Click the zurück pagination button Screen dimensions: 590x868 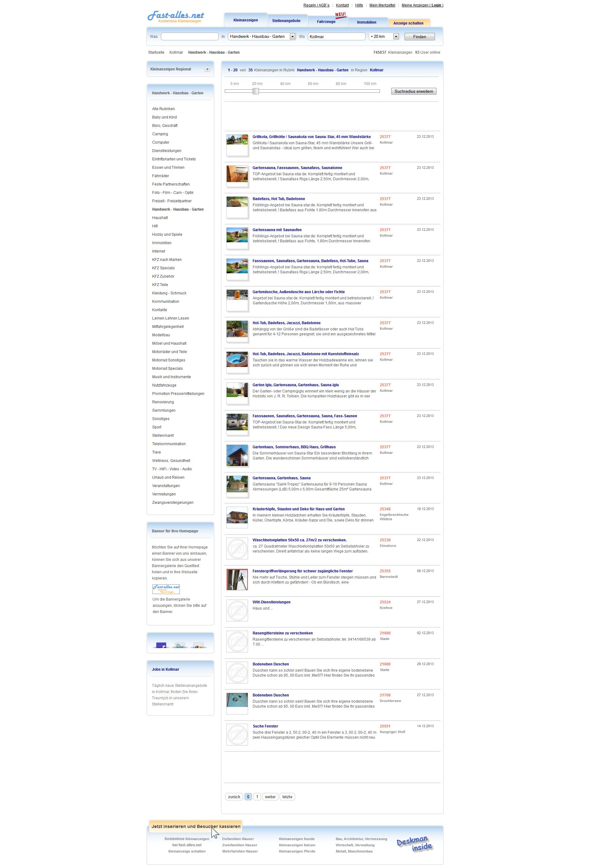click(234, 797)
